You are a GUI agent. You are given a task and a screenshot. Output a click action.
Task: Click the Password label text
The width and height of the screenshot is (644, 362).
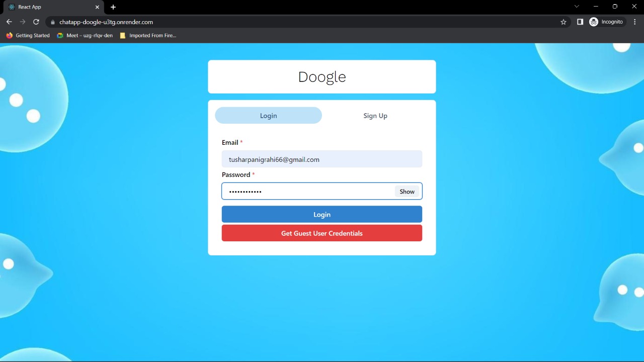(236, 175)
